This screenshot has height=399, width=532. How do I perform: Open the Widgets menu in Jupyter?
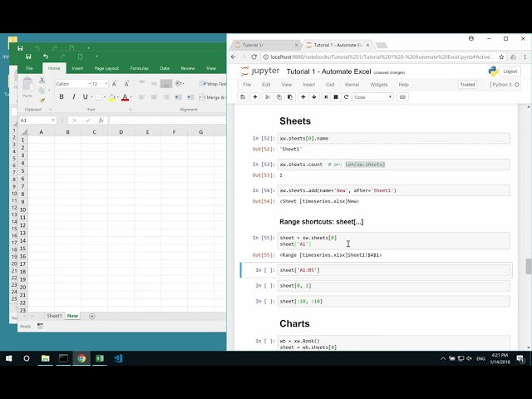coord(379,85)
